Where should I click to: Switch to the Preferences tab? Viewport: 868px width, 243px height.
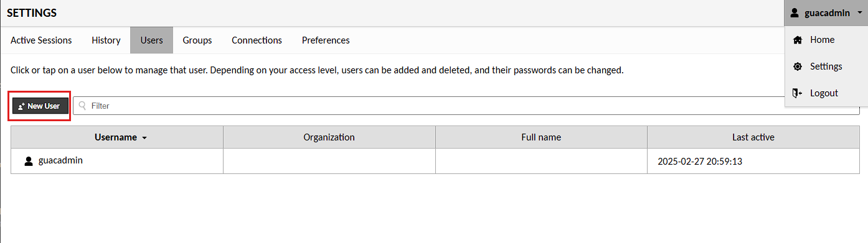pyautogui.click(x=326, y=40)
